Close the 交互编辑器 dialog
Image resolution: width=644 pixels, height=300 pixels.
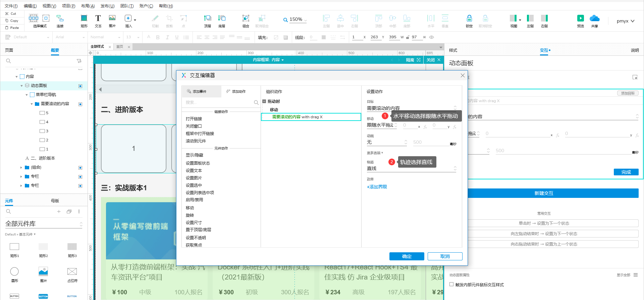[463, 75]
